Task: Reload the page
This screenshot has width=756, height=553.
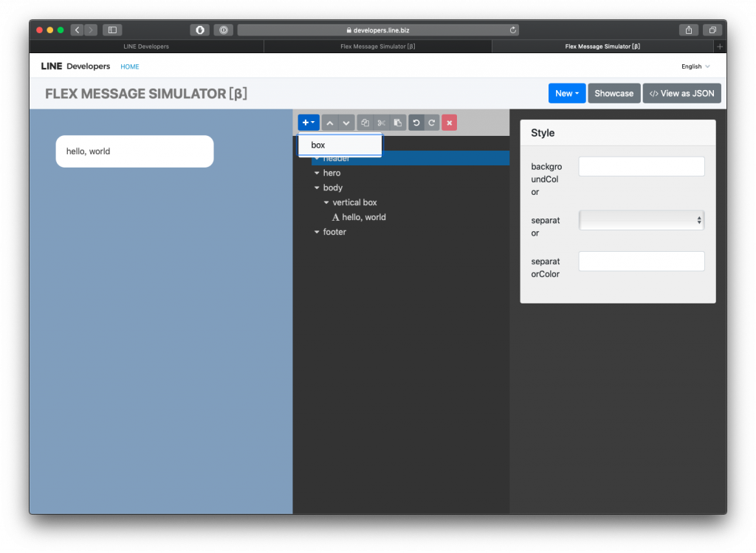Action: pyautogui.click(x=513, y=30)
